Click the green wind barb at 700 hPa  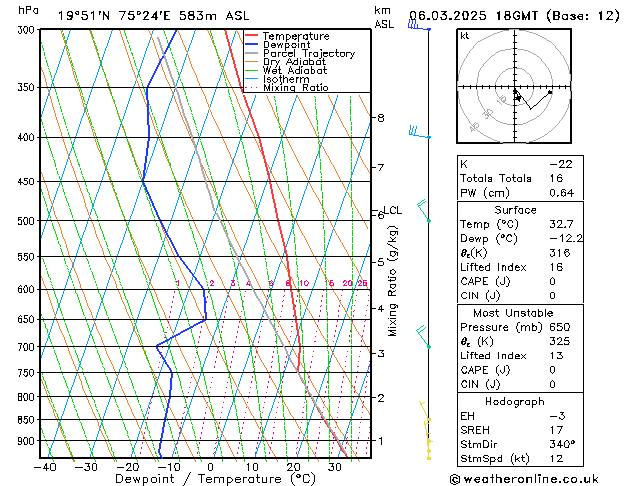pos(423,337)
